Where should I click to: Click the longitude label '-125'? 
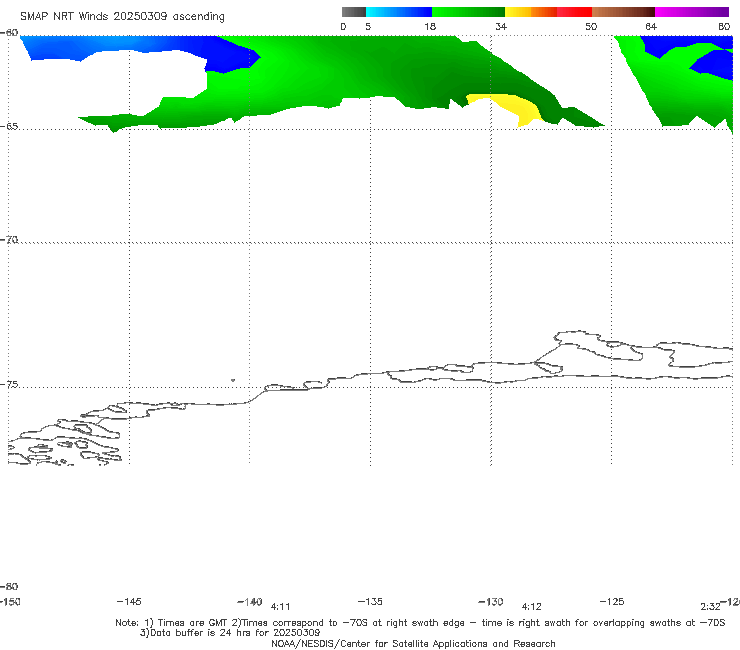pyautogui.click(x=612, y=602)
